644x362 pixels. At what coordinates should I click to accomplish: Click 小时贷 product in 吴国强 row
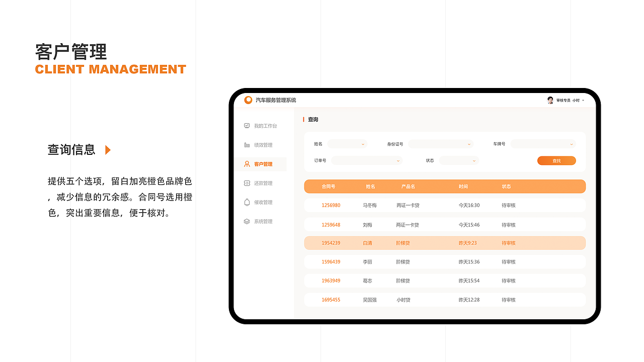(403, 300)
